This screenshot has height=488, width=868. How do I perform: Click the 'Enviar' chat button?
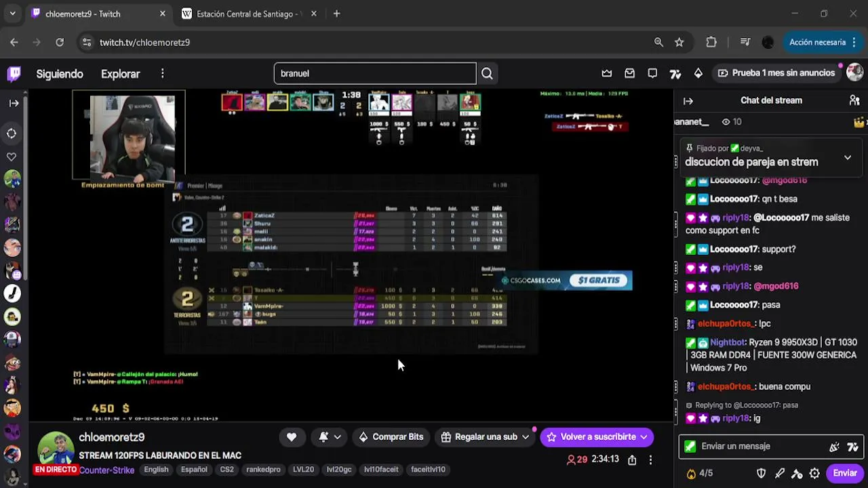click(845, 473)
